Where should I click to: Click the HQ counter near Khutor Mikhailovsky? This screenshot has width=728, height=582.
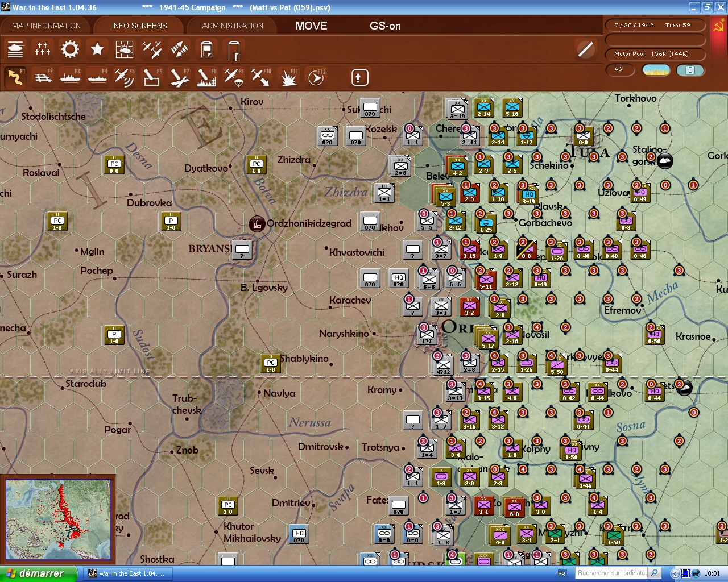click(299, 534)
